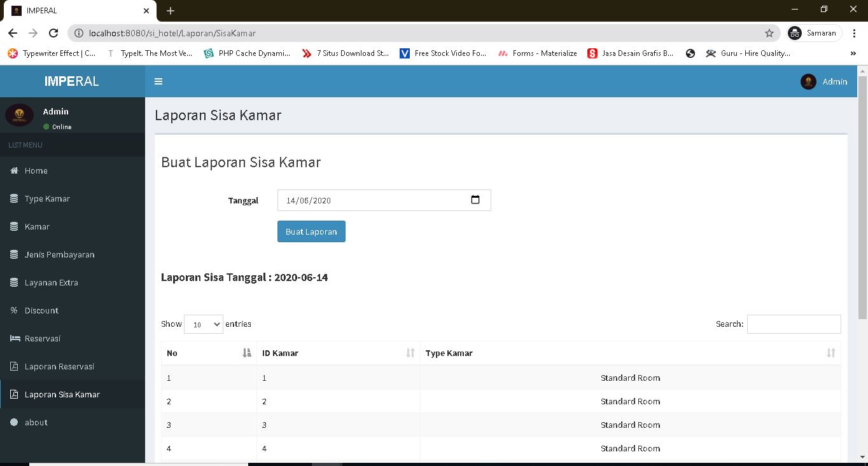868x466 pixels.
Task: Click the Kamar menu icon
Action: point(13,226)
